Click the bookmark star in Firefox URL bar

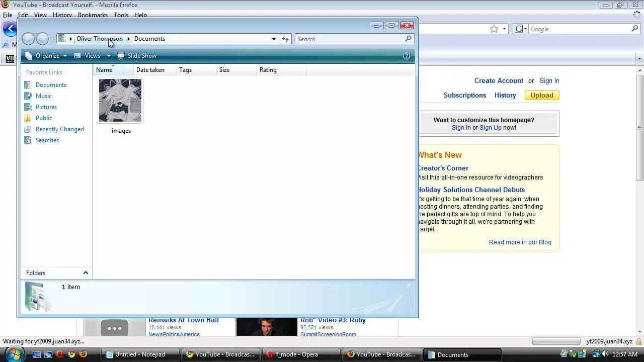tap(494, 29)
